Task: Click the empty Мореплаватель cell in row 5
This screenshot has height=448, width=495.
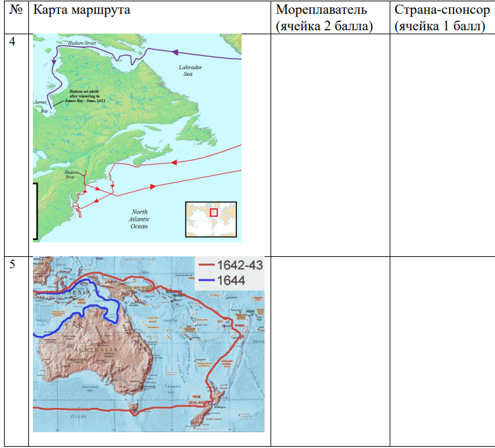Action: 330,349
